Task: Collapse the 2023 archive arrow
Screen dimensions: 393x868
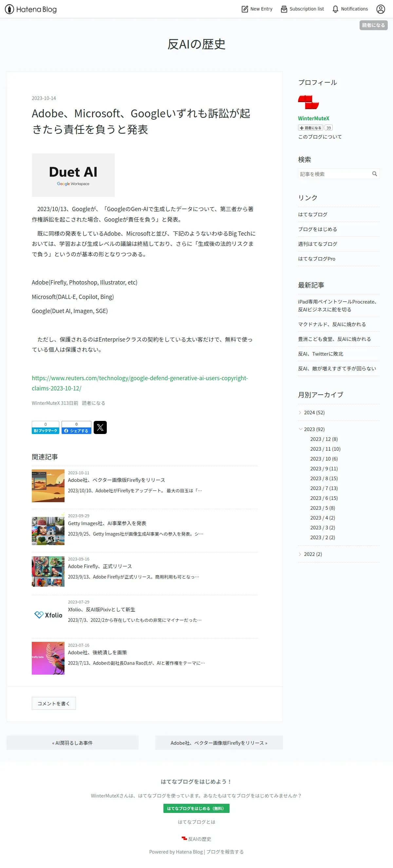Action: (300, 429)
